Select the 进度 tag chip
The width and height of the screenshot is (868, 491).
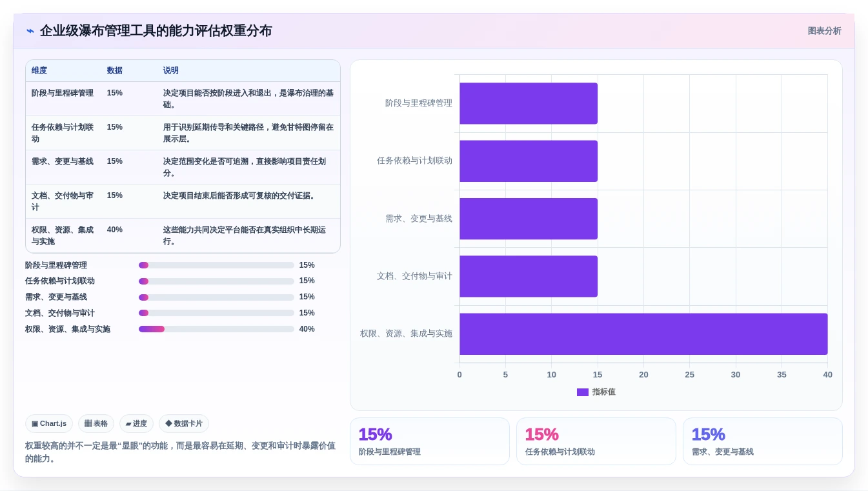click(136, 424)
